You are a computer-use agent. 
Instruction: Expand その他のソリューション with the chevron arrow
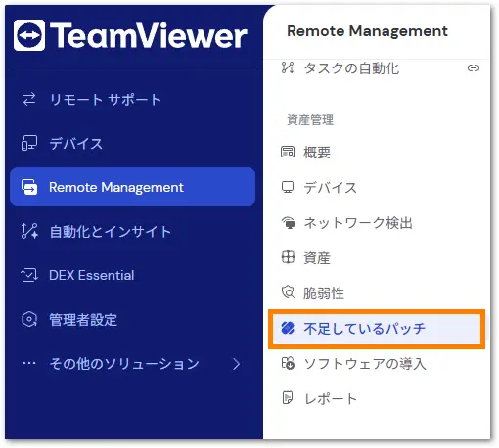[x=237, y=364]
